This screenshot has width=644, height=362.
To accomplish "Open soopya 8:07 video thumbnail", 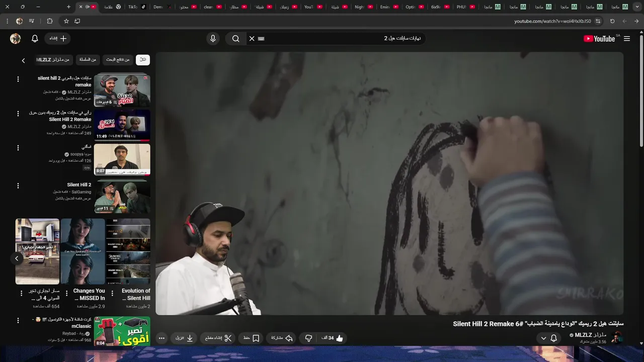I will [x=122, y=159].
